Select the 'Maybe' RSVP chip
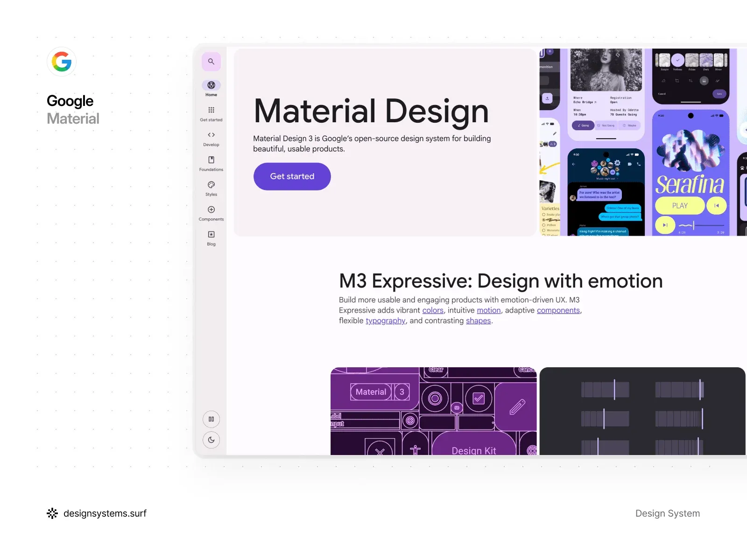Screen dimensions: 747x560 coord(629,126)
